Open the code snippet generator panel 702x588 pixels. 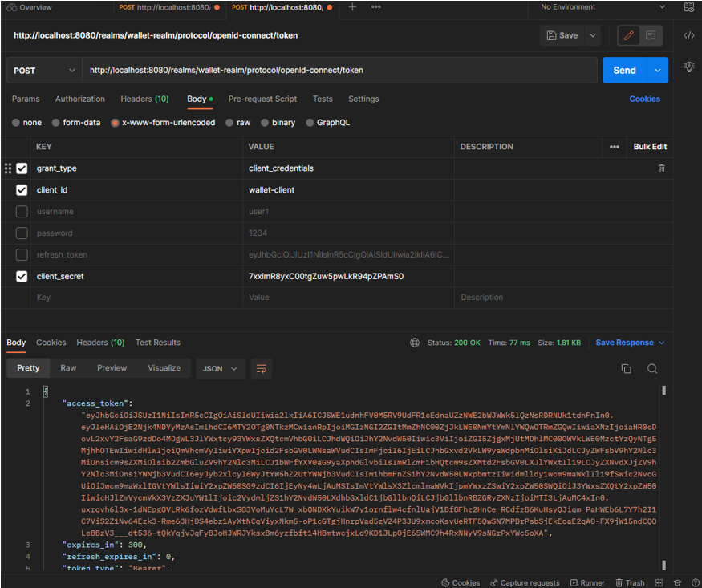688,35
